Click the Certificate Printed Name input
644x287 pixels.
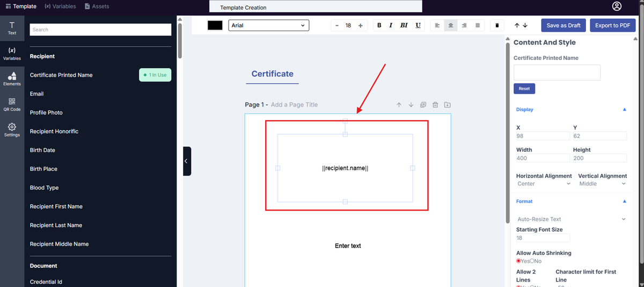[557, 72]
